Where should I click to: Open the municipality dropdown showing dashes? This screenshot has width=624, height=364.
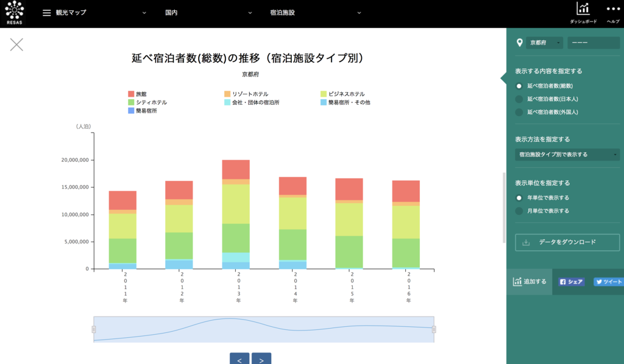click(594, 43)
